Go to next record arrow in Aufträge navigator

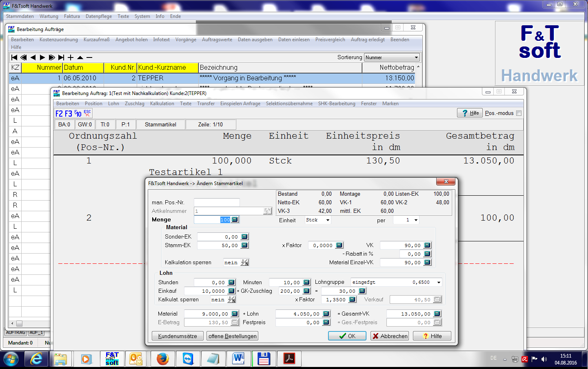[42, 57]
